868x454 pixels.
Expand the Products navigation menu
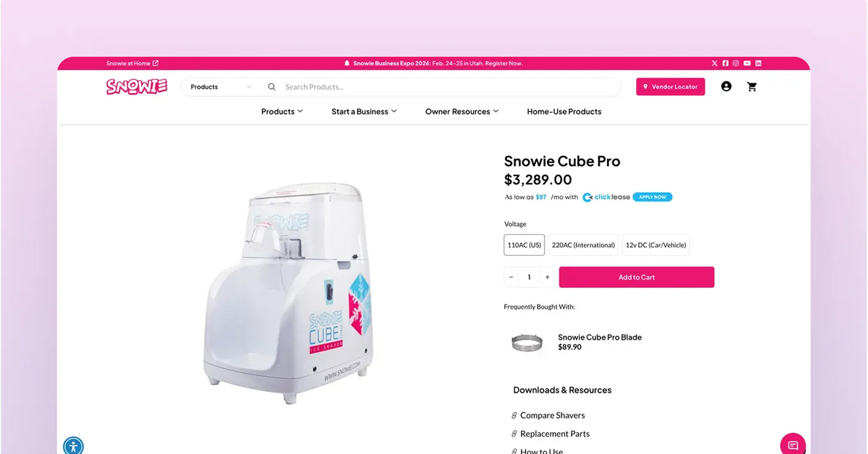(282, 111)
